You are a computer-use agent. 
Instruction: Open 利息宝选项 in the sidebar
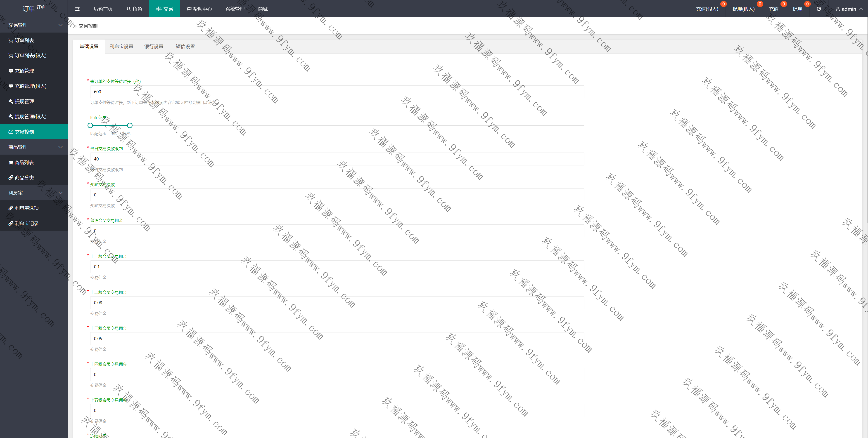(x=26, y=208)
